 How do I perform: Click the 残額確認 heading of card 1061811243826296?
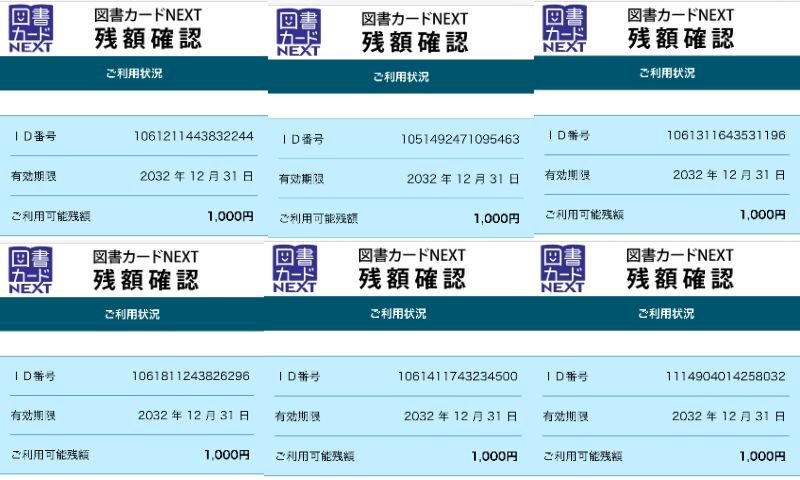146,280
